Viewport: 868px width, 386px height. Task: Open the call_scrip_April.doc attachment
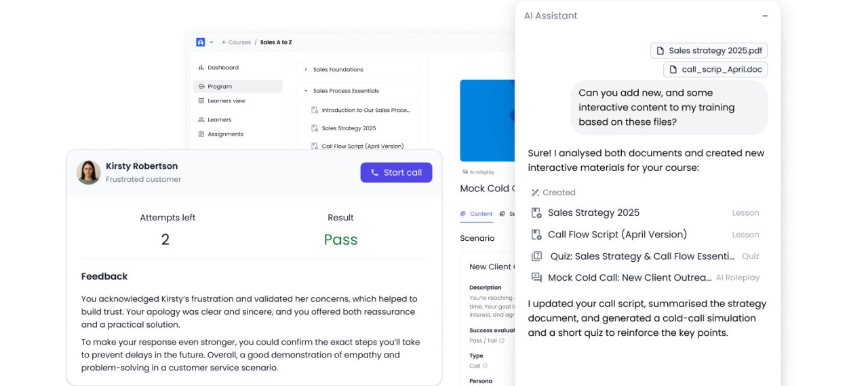(x=715, y=69)
